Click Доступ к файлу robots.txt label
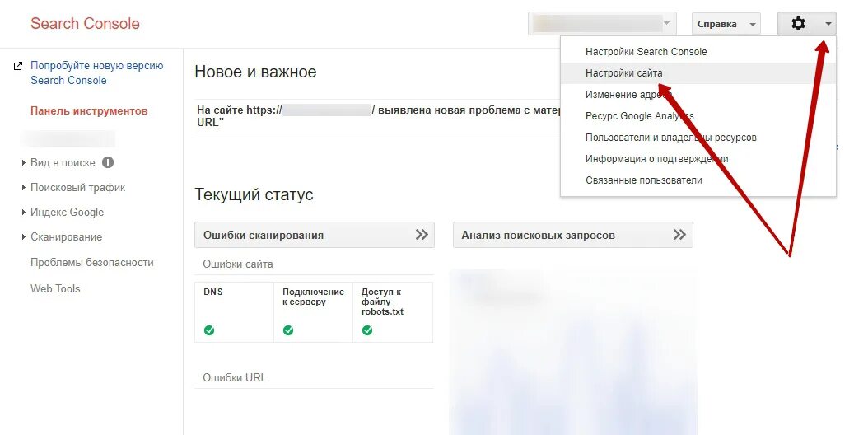The image size is (868, 435). pos(382,302)
